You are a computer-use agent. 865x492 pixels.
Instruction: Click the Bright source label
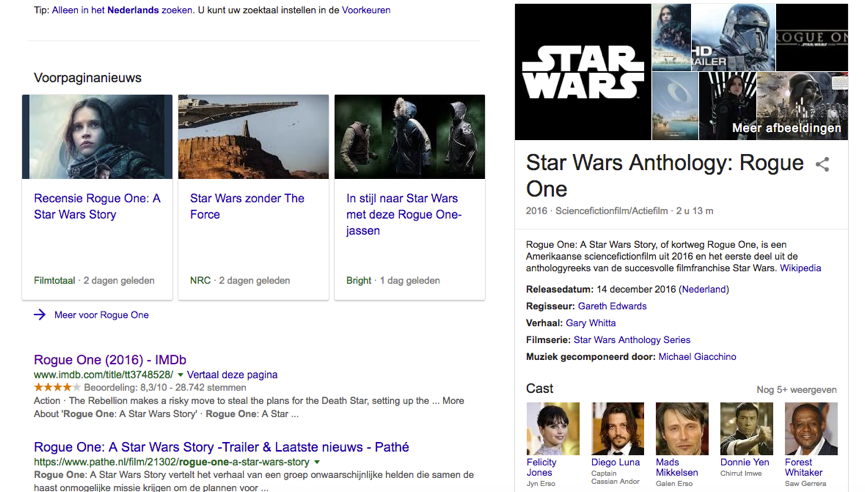tap(359, 280)
